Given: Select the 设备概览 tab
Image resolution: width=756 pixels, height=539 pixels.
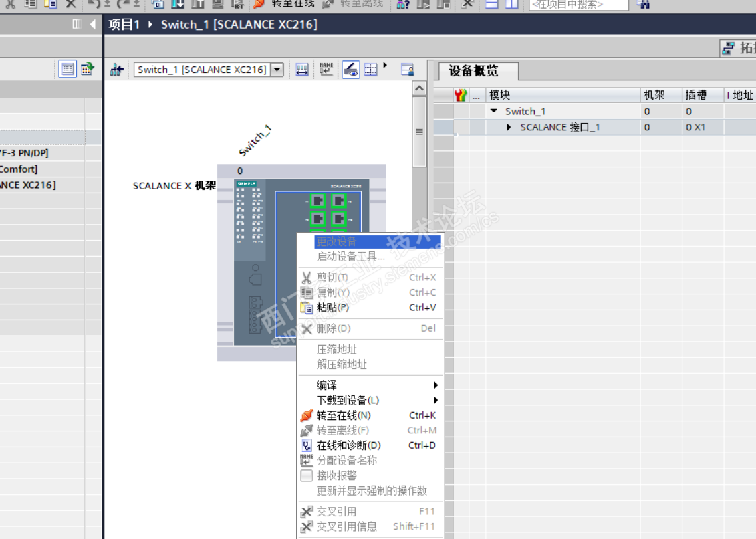Looking at the screenshot, I should tap(474, 71).
